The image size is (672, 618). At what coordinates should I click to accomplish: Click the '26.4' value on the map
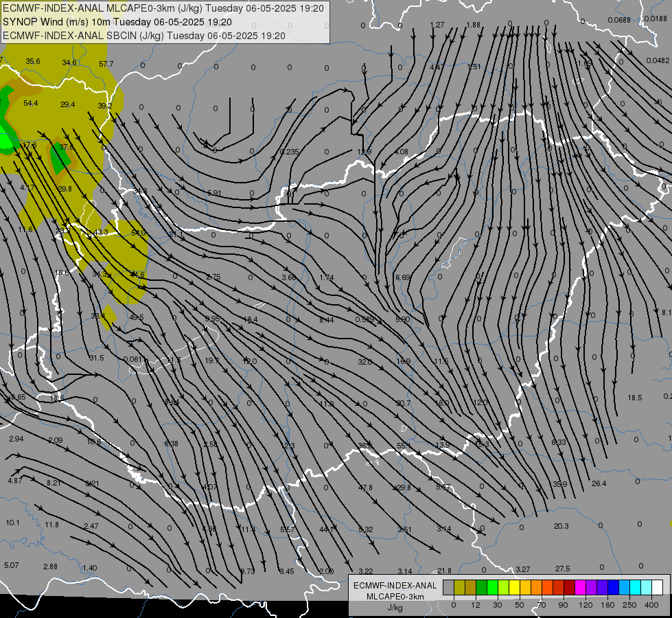tap(599, 484)
